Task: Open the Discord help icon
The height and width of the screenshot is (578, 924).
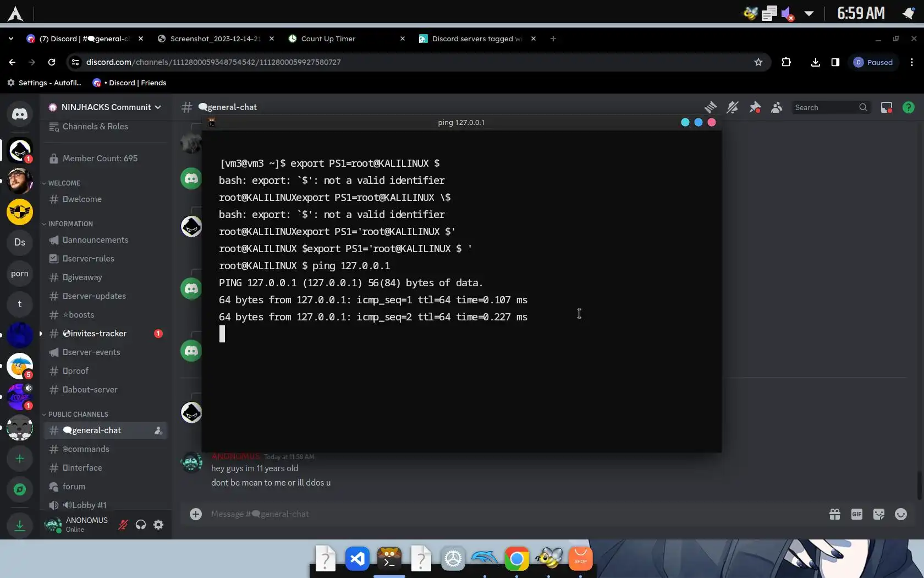Action: click(x=909, y=107)
